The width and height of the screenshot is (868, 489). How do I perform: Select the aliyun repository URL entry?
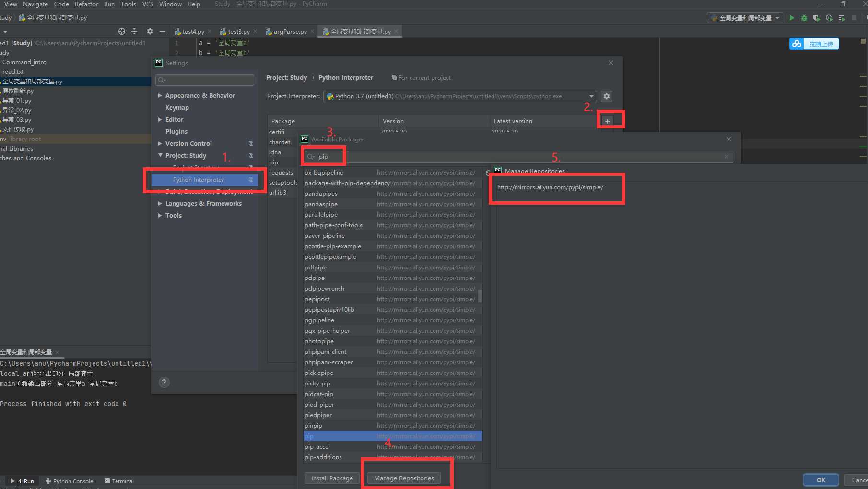pos(550,187)
